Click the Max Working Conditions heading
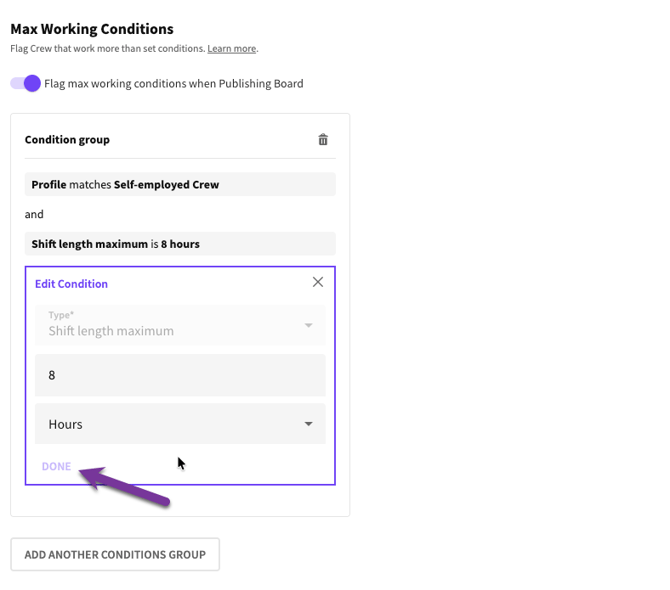 click(x=91, y=29)
